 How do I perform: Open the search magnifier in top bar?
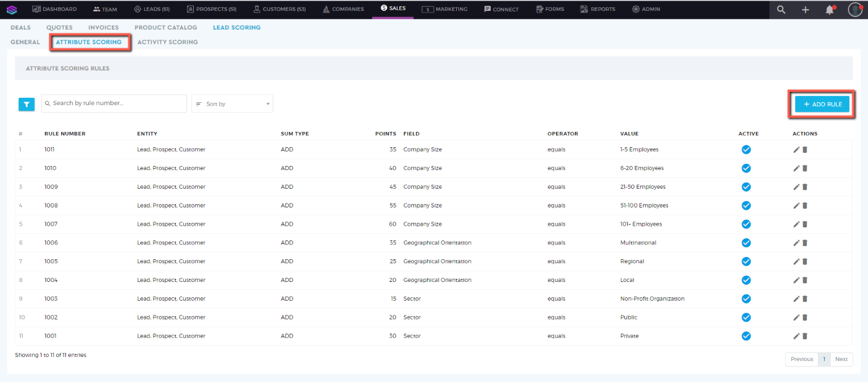782,10
